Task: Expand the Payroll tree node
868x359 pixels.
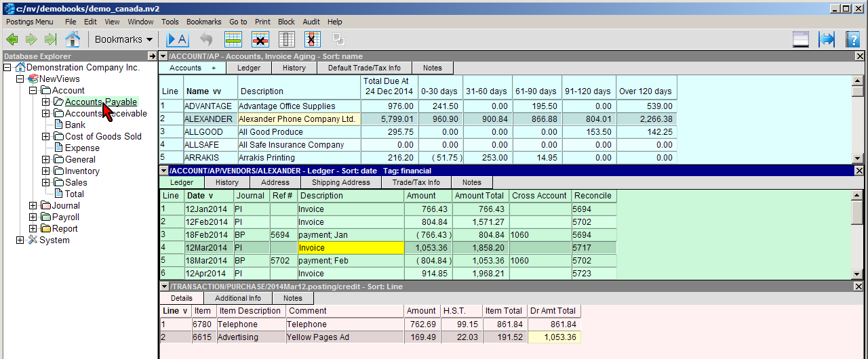Action: (33, 217)
